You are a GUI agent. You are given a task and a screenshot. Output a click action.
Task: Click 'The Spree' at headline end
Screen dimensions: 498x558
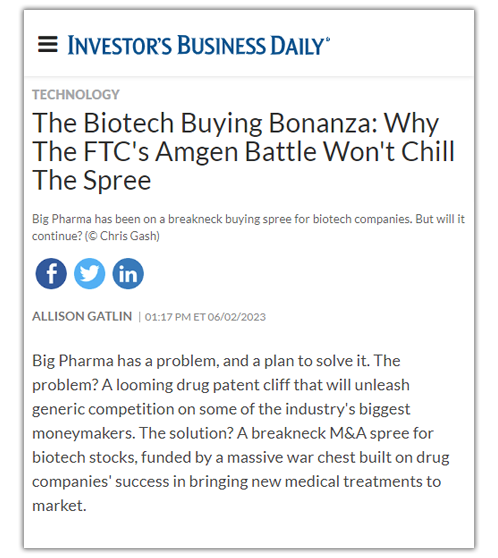pos(91,181)
